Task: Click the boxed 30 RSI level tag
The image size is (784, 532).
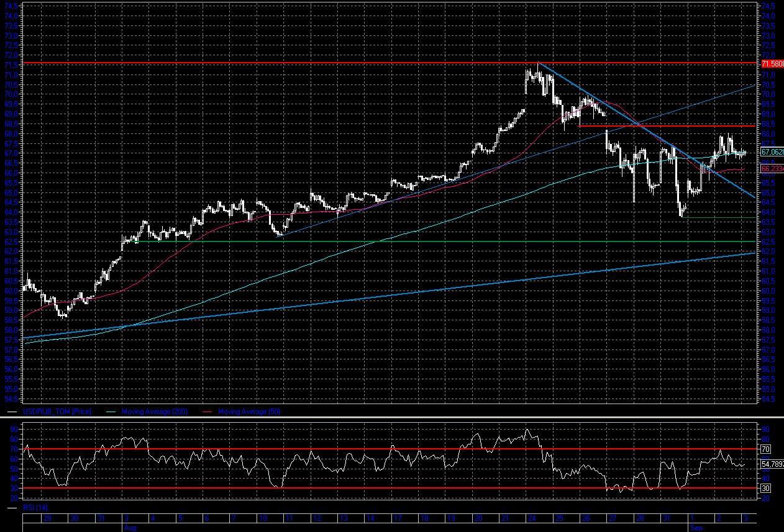Action: 766,489
